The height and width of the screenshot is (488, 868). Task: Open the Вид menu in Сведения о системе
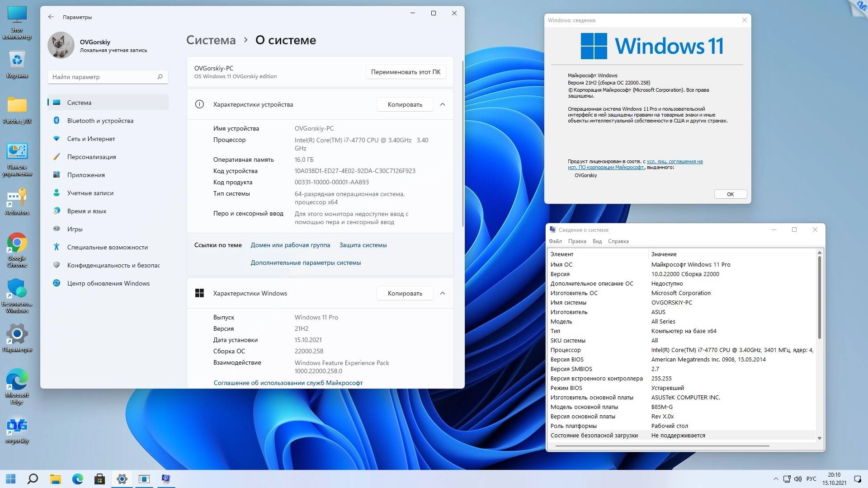(x=597, y=241)
